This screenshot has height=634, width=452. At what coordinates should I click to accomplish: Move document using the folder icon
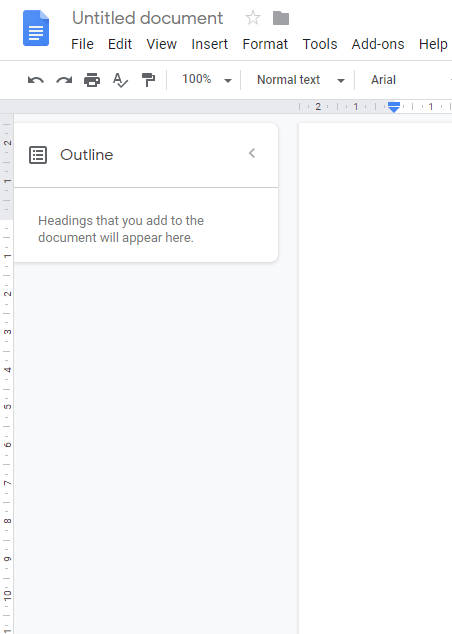pyautogui.click(x=281, y=18)
